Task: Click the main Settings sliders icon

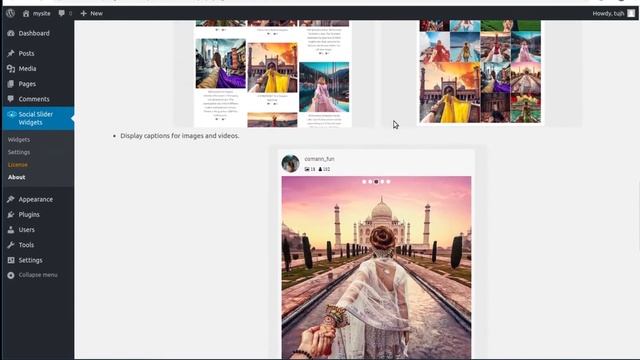Action: 11,260
